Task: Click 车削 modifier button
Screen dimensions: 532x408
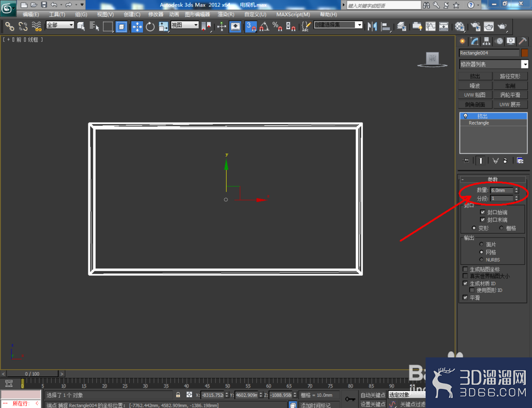Action: [x=510, y=86]
